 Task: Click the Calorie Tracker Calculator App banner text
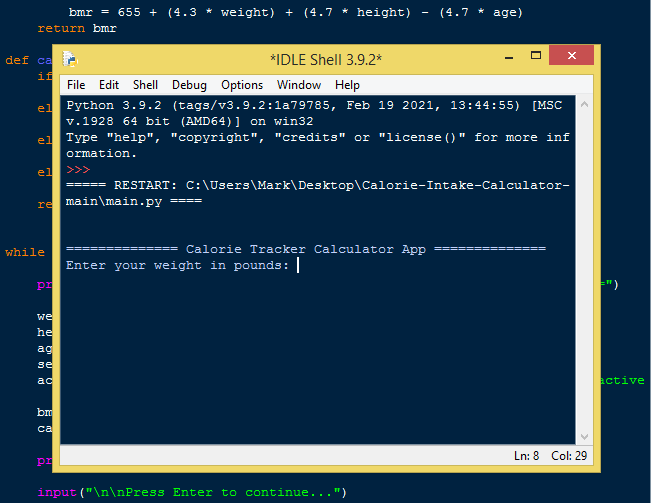pyautogui.click(x=305, y=249)
